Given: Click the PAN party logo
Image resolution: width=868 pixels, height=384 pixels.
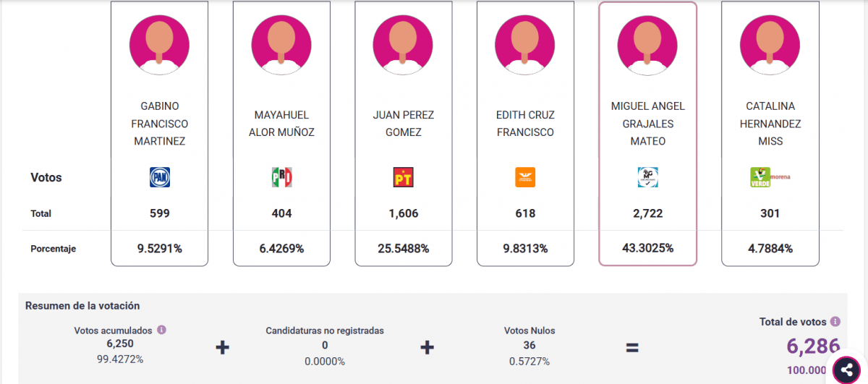Looking at the screenshot, I should [x=159, y=177].
